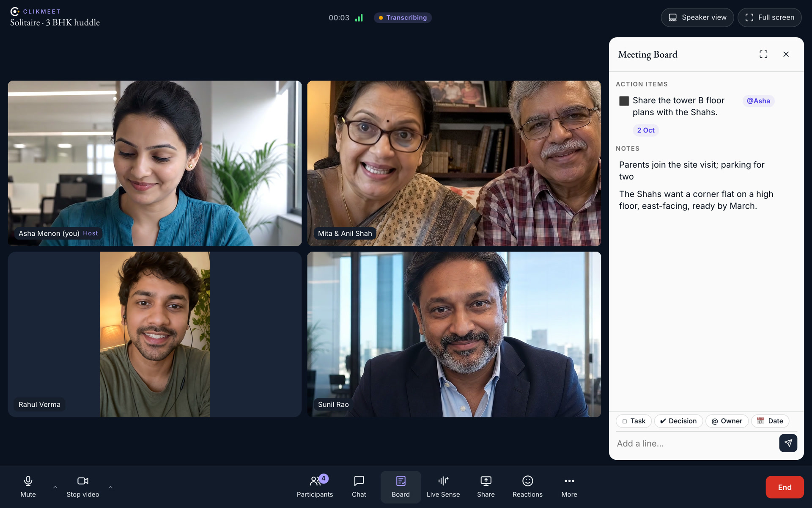The width and height of the screenshot is (812, 508).
Task: Click the 00:03 meeting timer
Action: (x=339, y=18)
